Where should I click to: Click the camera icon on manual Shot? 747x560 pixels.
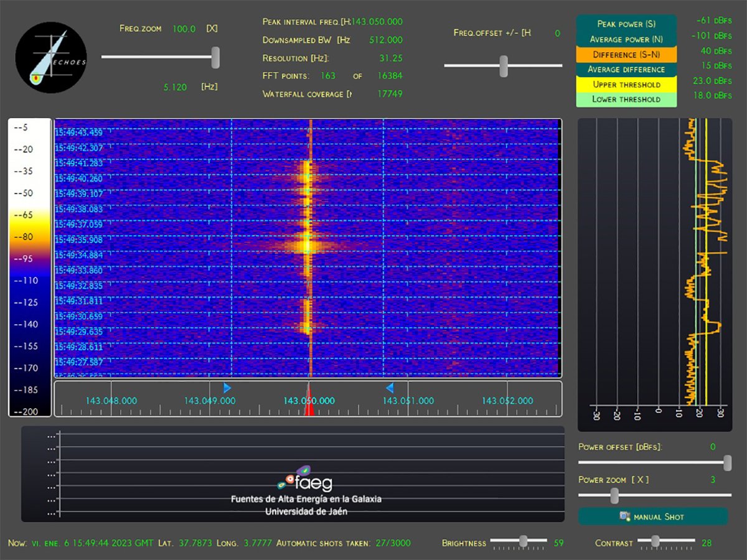625,516
